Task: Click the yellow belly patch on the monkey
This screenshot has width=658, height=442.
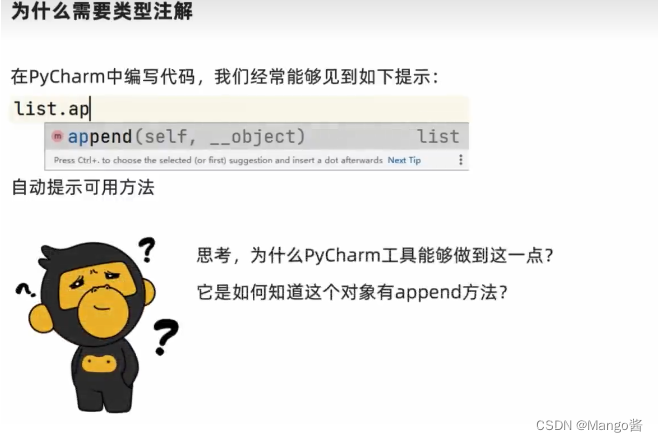Action: [x=99, y=364]
